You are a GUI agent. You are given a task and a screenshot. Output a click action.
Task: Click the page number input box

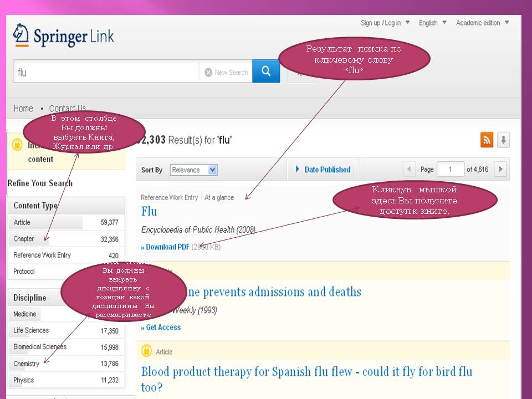click(x=450, y=170)
